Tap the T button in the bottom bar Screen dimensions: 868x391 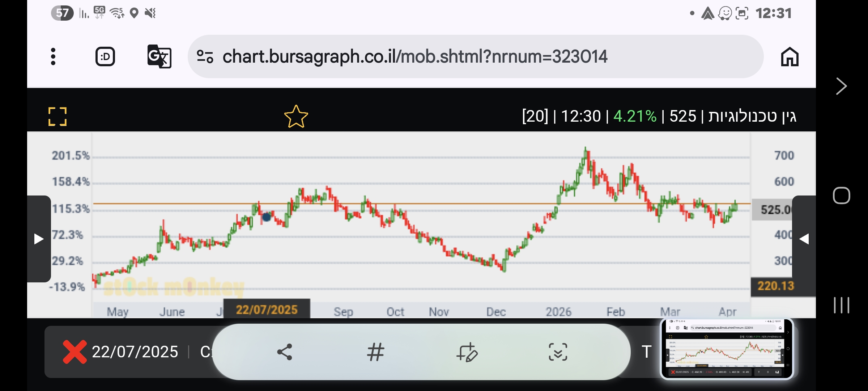coord(646,352)
